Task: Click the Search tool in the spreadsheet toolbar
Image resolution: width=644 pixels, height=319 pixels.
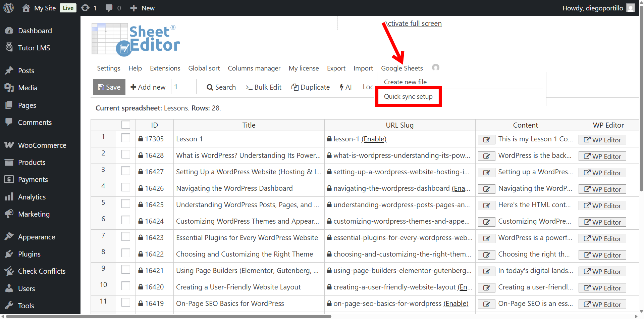Action: [221, 87]
